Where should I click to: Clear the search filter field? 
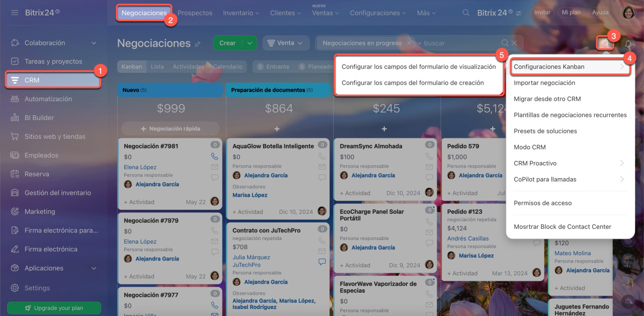(x=514, y=43)
